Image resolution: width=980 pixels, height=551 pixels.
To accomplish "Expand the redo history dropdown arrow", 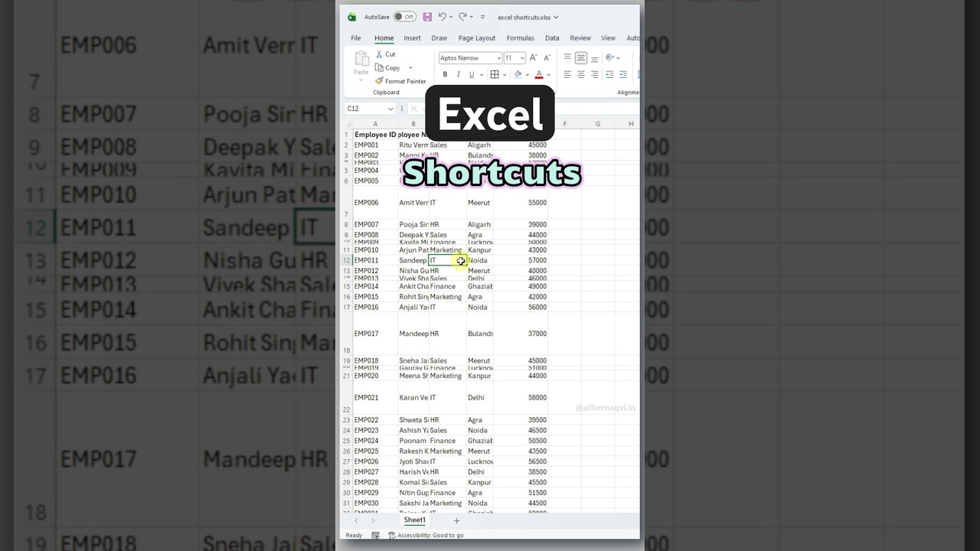I will click(471, 17).
